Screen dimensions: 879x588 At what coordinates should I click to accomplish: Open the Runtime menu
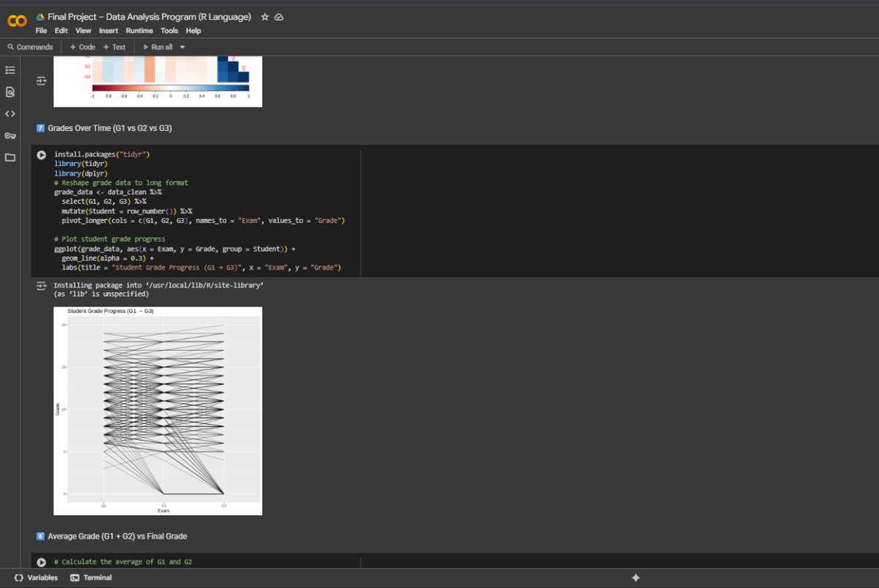tap(139, 31)
